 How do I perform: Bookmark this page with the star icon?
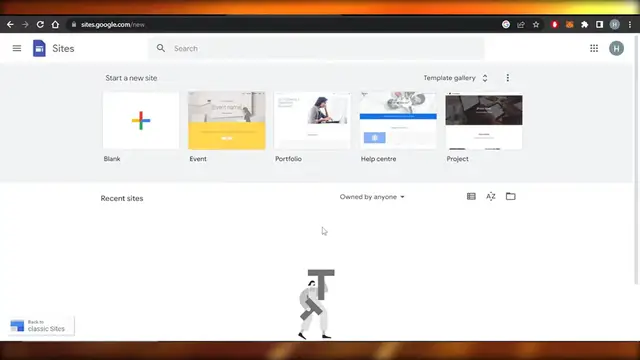point(536,24)
